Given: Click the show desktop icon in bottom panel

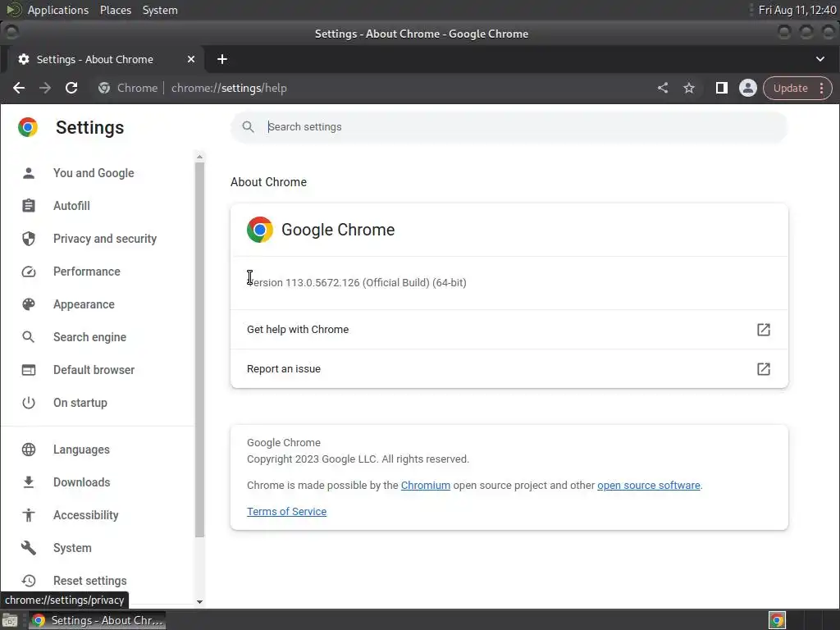Looking at the screenshot, I should point(10,620).
